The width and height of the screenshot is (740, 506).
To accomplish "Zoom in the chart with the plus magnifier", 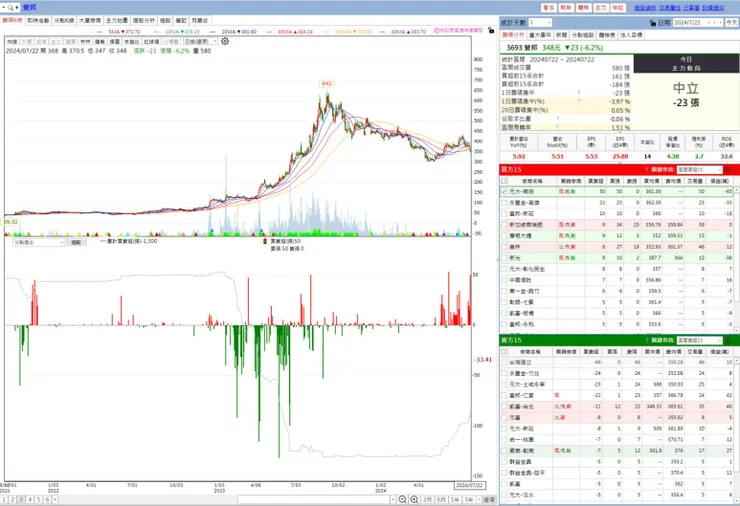I will 414,499.
